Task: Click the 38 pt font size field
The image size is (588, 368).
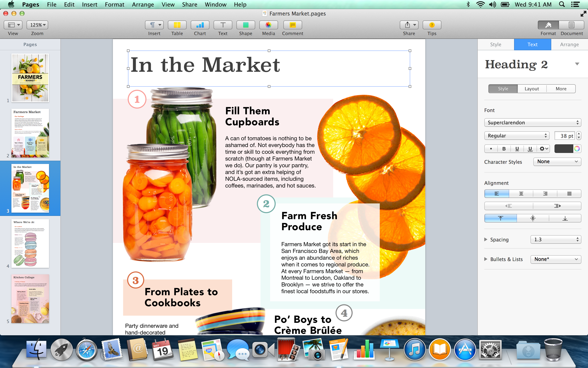Action: (x=565, y=136)
